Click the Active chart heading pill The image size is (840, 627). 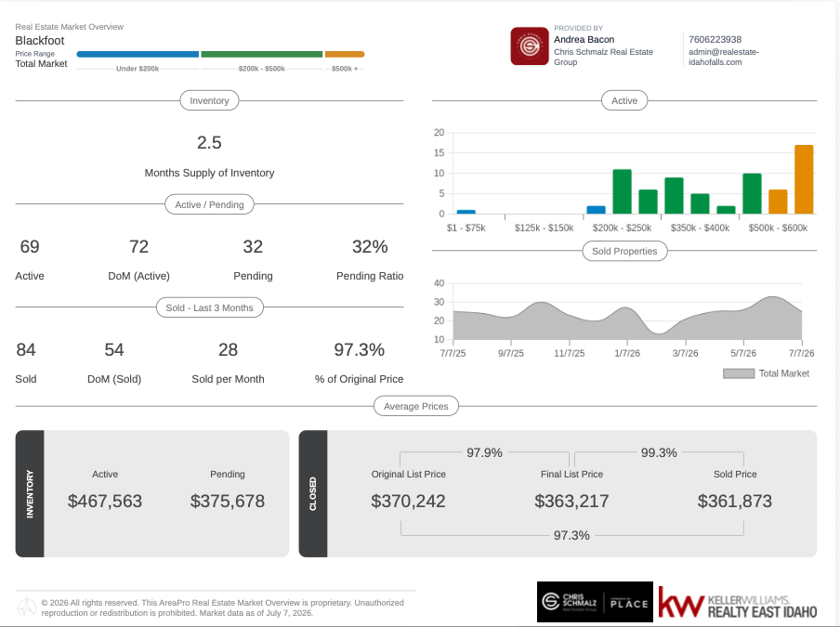(624, 100)
